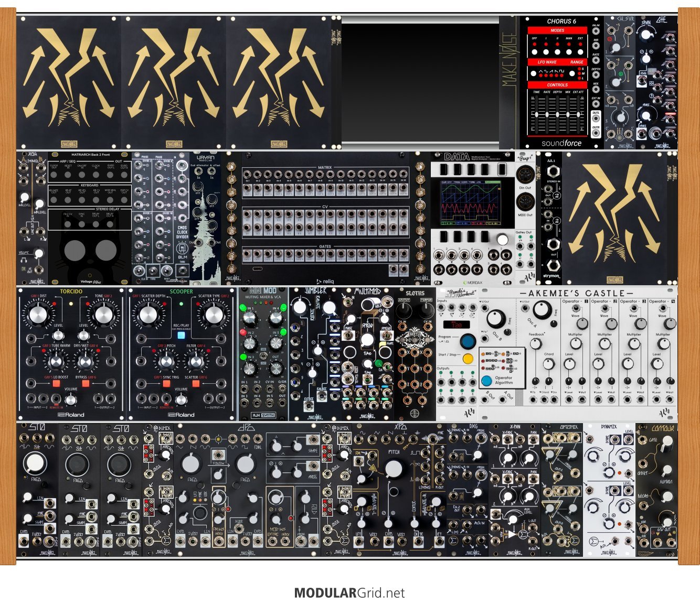Click the EXT IN jack on Chorus 6
700x604 pixels.
pos(596,104)
